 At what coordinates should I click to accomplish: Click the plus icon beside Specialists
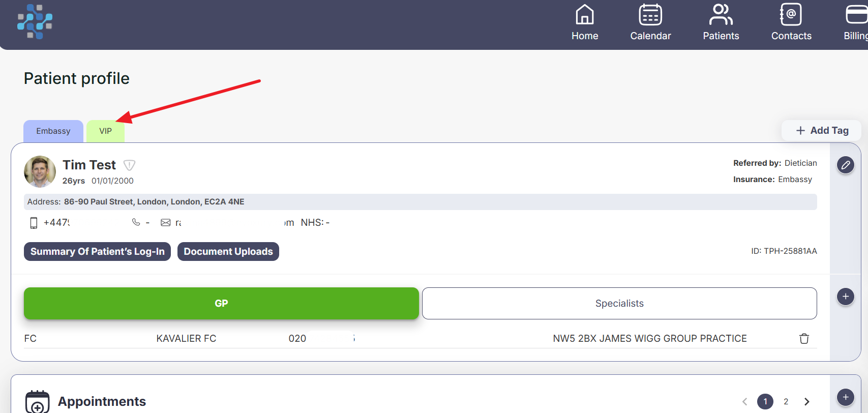click(845, 297)
